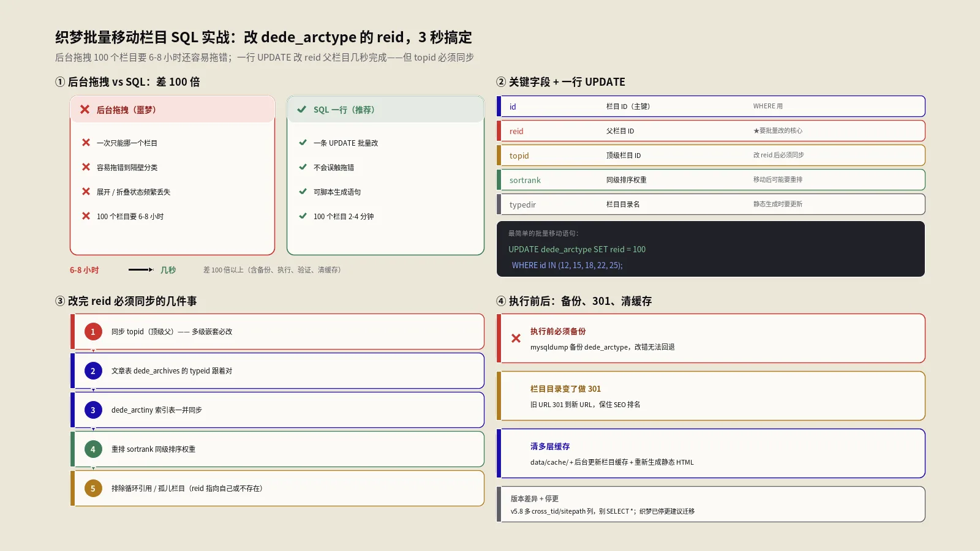980x551 pixels.
Task: Click the 差 100 倍以上 footnote
Action: coord(273,270)
